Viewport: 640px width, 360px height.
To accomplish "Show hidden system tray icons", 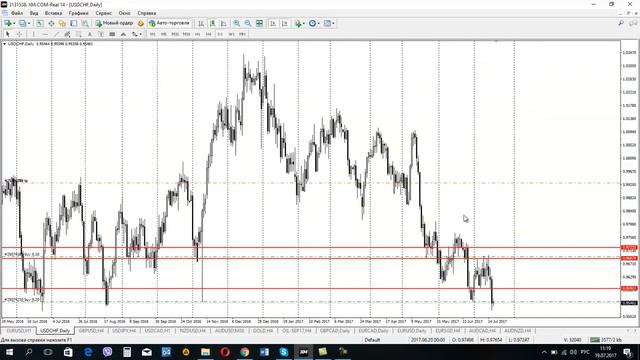I will pyautogui.click(x=544, y=352).
